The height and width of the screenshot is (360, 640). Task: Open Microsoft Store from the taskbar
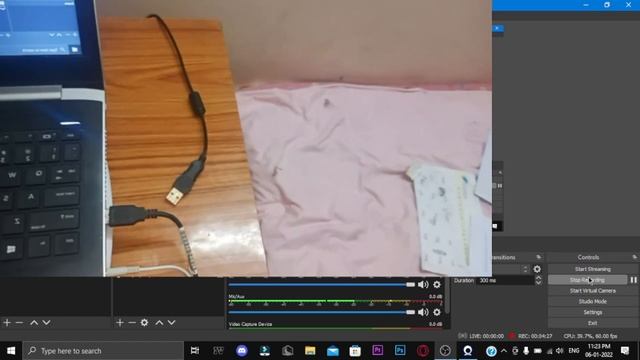coord(355,351)
